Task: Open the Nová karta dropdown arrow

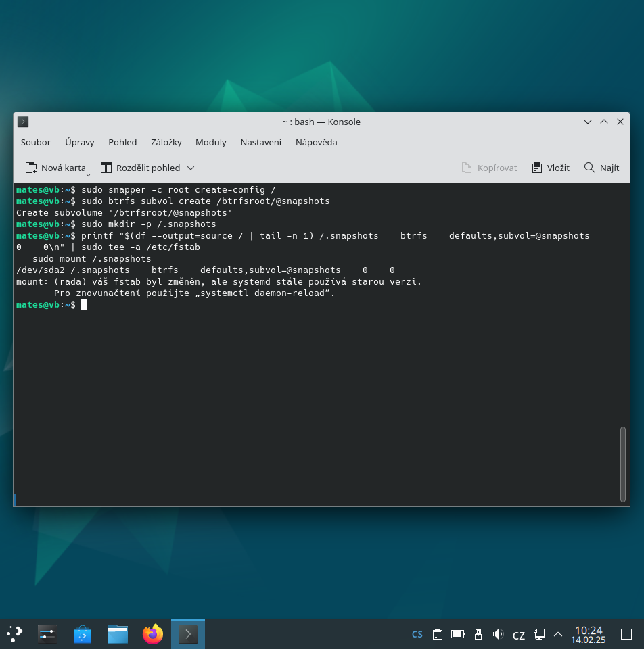Action: 88,176
